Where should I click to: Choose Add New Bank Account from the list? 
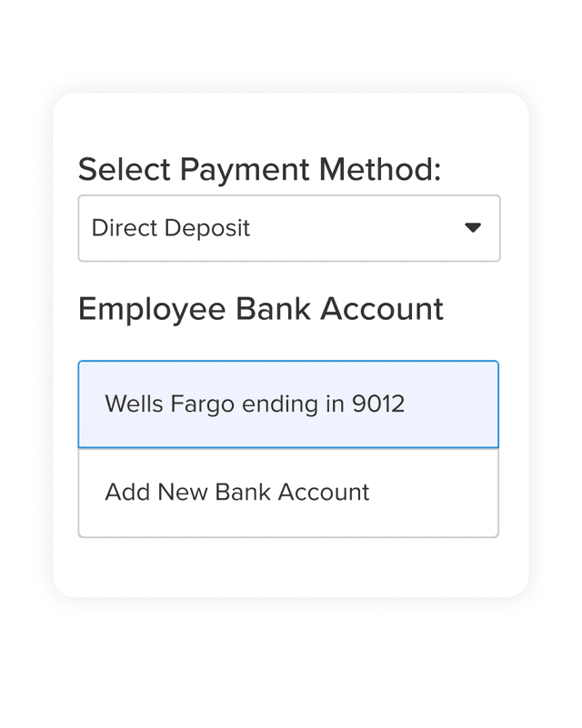click(288, 492)
